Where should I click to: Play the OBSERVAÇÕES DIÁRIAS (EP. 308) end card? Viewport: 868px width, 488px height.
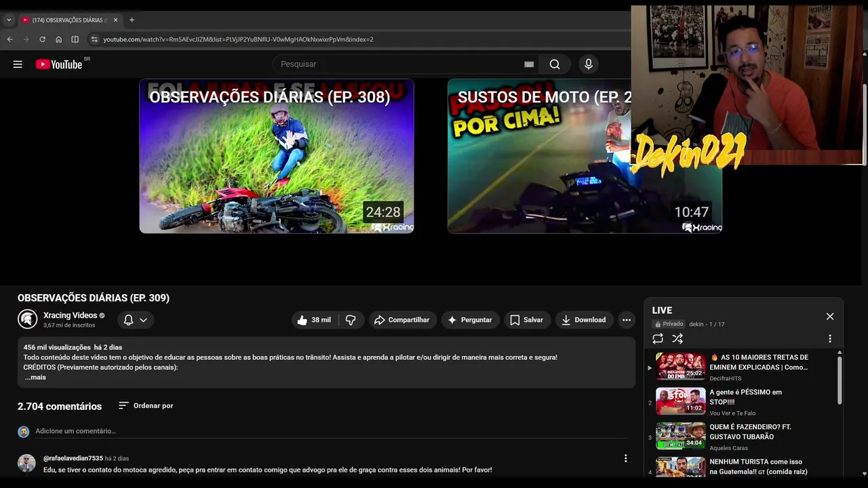[277, 156]
